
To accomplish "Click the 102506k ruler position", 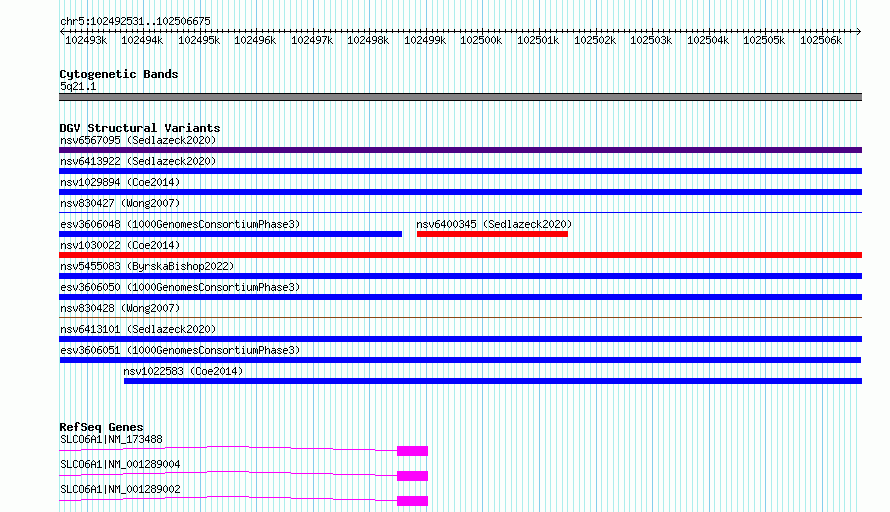I will coord(821,40).
